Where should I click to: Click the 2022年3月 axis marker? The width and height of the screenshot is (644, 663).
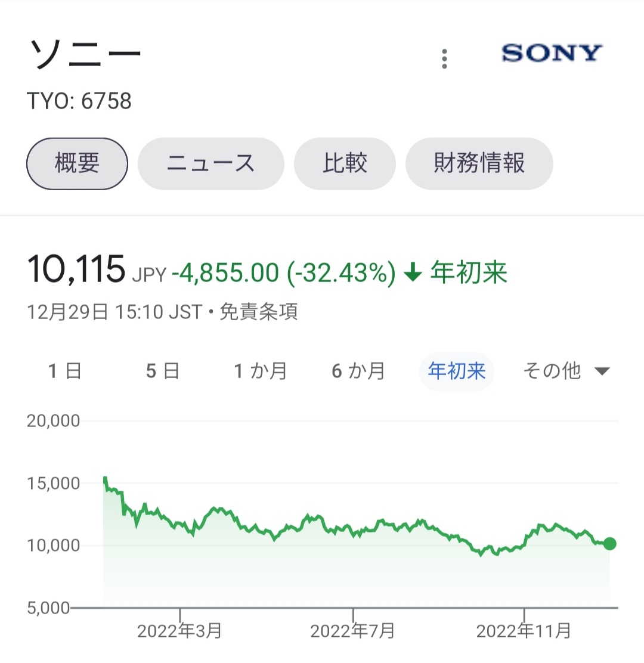(x=179, y=631)
